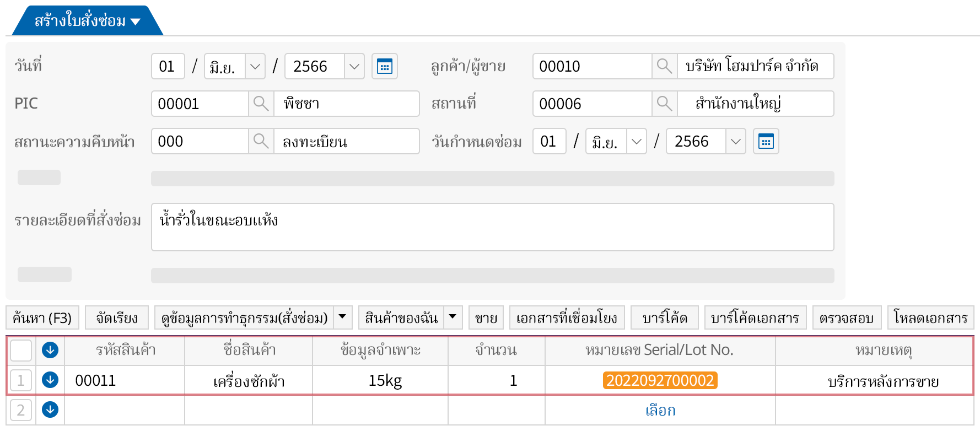Click the ค้นหา (F3) button
The height and width of the screenshot is (431, 980).
coord(42,317)
